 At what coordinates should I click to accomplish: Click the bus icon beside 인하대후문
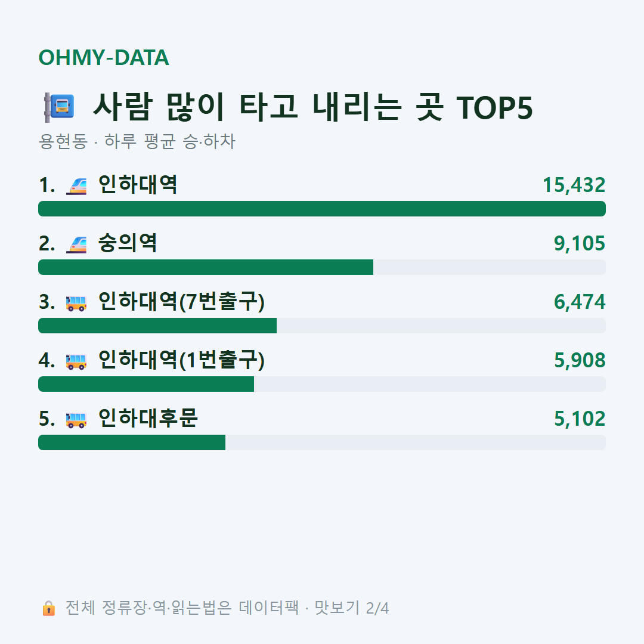76,420
